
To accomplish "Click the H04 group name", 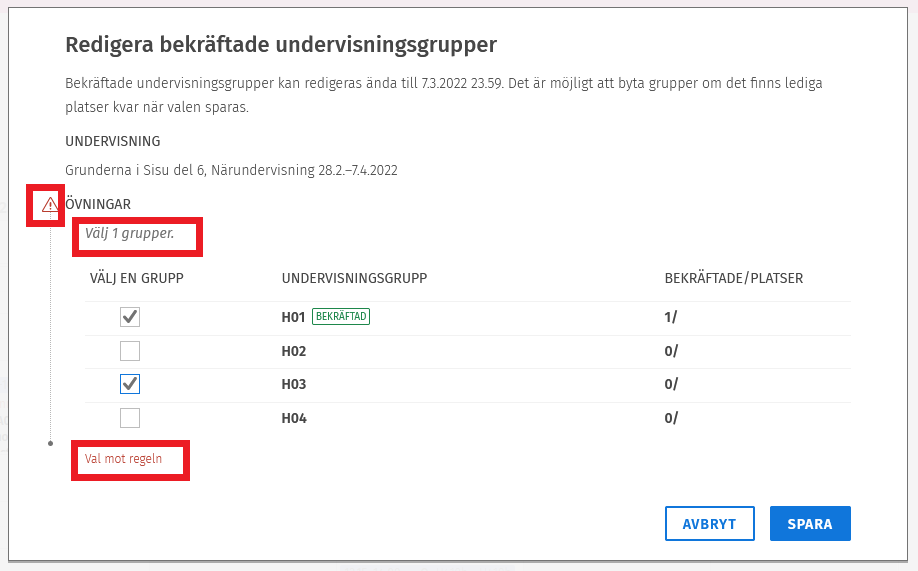I will (x=294, y=419).
